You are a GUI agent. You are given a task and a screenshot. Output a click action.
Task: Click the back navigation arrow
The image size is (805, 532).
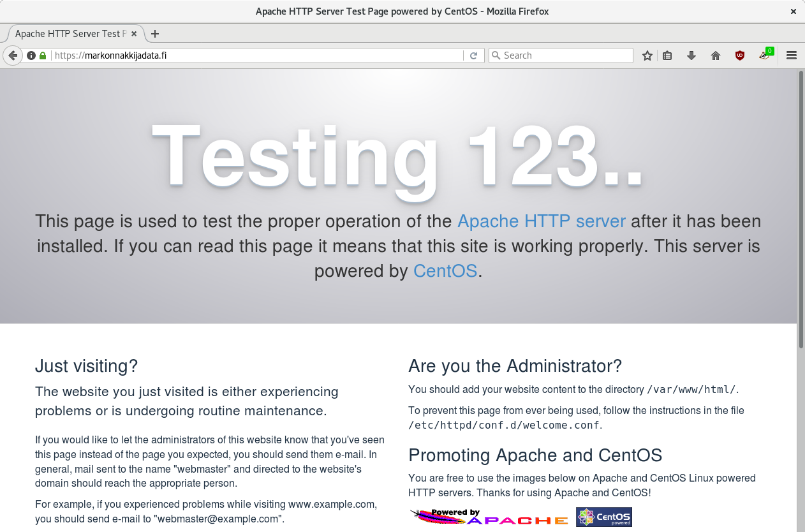[12, 55]
